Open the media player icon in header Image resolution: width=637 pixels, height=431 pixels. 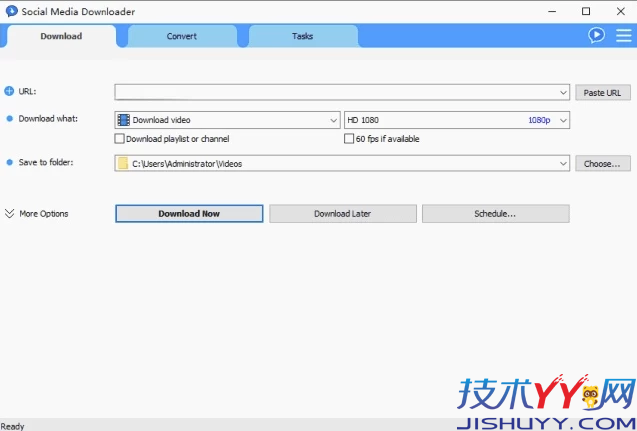(x=596, y=35)
